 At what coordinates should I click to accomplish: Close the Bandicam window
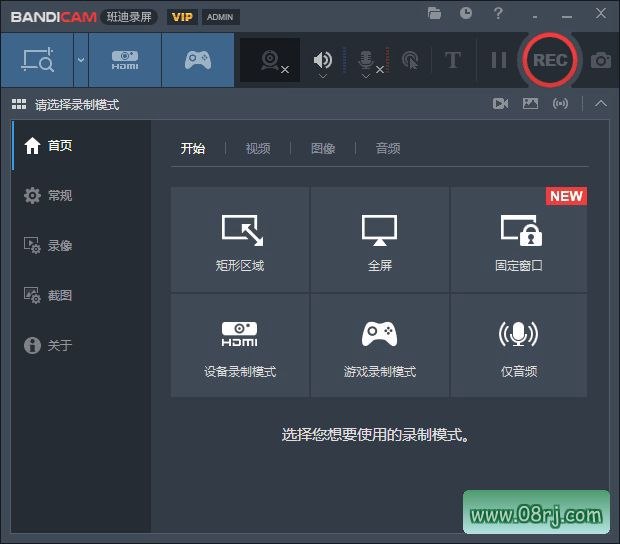coord(601,13)
